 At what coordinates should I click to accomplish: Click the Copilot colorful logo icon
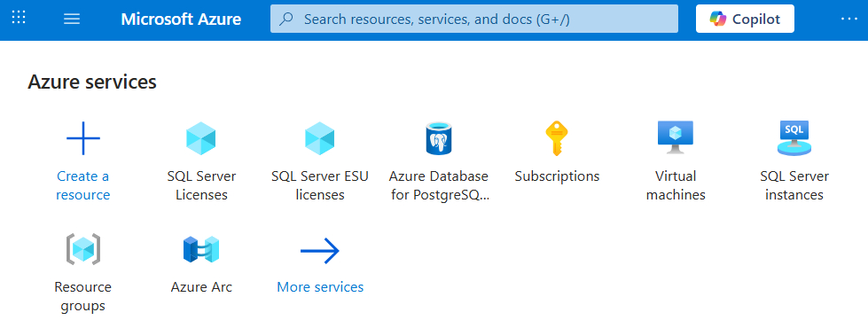(718, 19)
